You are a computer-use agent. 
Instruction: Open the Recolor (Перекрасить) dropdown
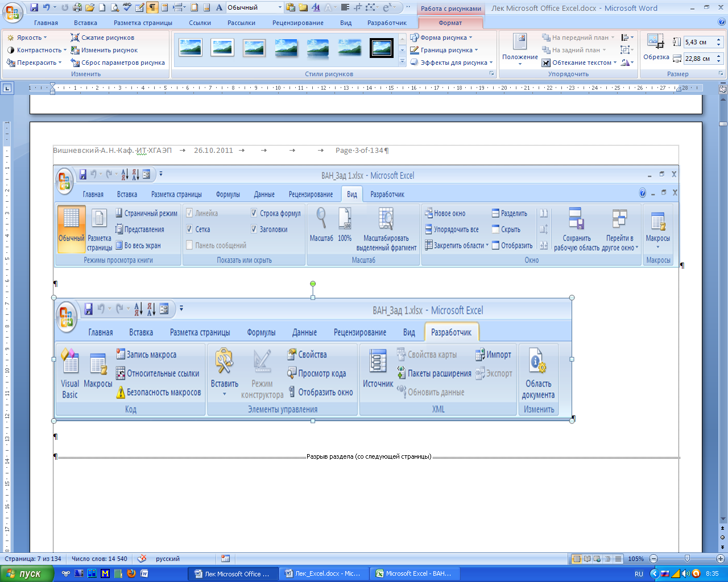pos(34,63)
